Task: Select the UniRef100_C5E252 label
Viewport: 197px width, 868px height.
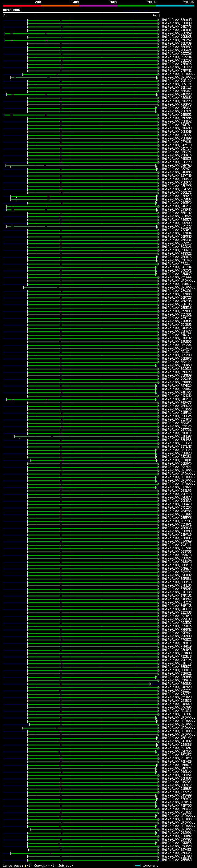Action: pos(177,40)
